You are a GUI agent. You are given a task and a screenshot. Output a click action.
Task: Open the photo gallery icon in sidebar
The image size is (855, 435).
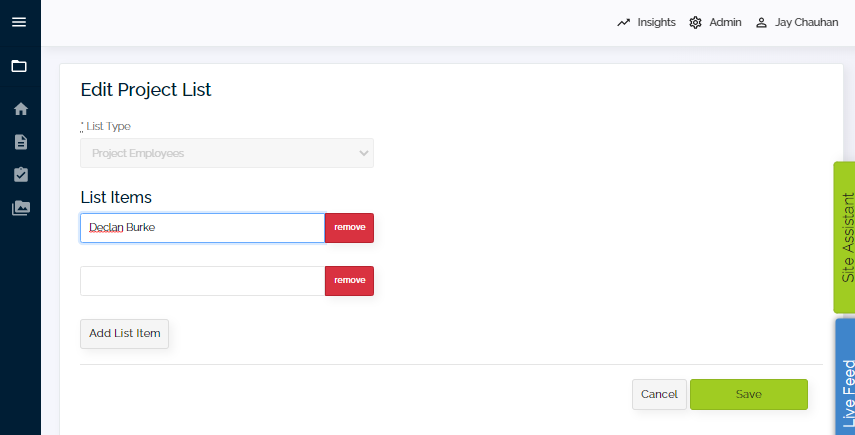coord(21,208)
